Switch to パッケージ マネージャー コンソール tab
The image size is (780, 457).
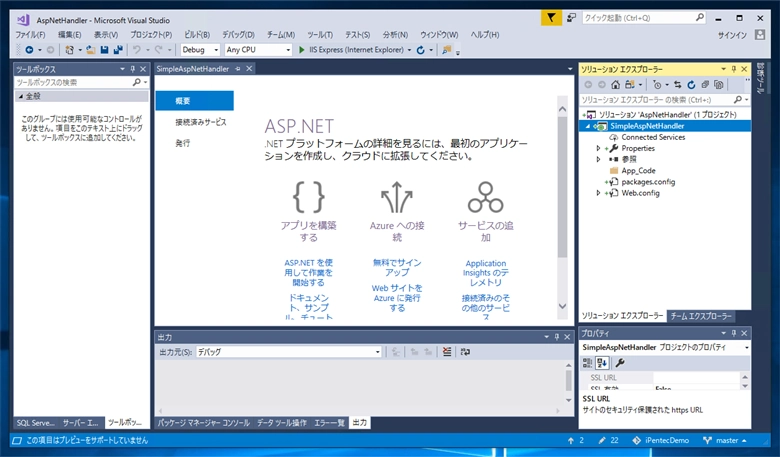point(204,423)
